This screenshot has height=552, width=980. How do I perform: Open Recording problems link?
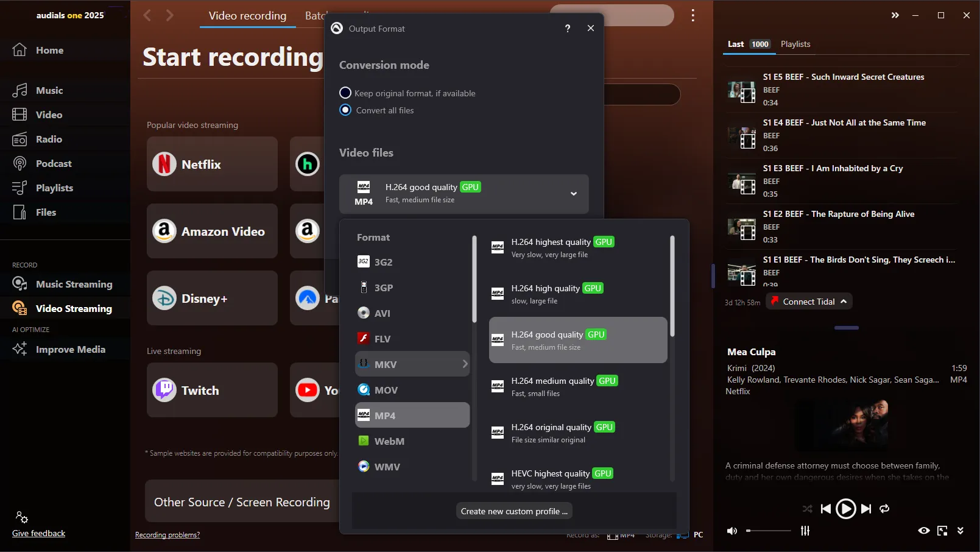167,535
